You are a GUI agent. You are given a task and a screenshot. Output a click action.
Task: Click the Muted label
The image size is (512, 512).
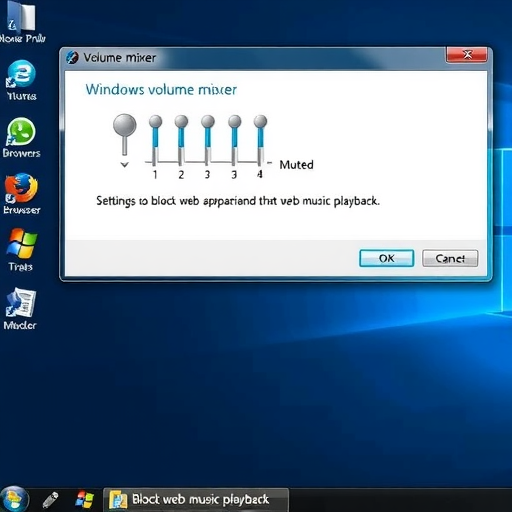pyautogui.click(x=296, y=165)
